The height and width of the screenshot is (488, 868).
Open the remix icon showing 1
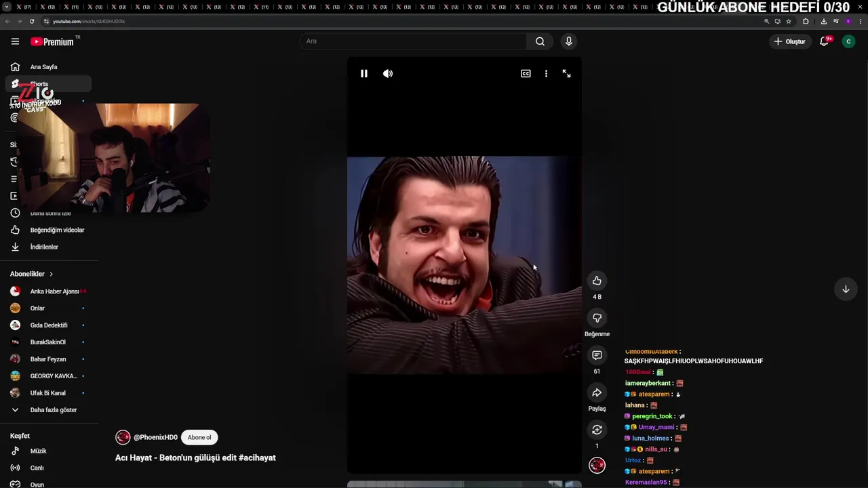[x=597, y=430]
